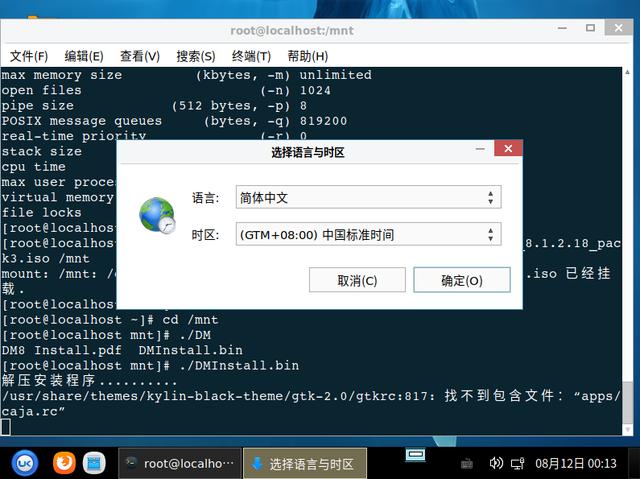Switch to 选择语言与时区 taskbar item
Screen dimensions: 640x479
305,463
